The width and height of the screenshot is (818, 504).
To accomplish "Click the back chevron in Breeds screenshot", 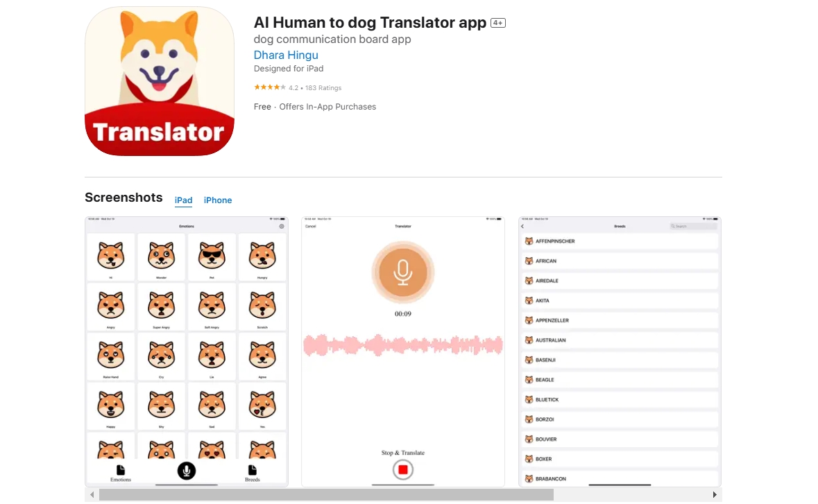I will [x=522, y=226].
